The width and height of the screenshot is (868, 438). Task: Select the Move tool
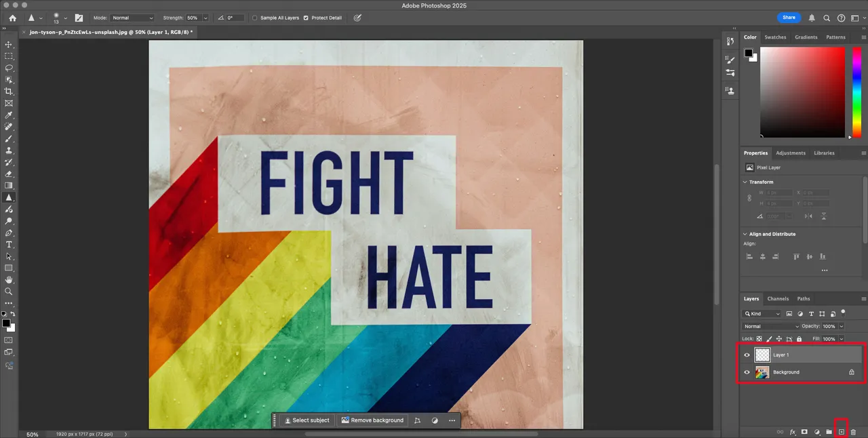9,44
